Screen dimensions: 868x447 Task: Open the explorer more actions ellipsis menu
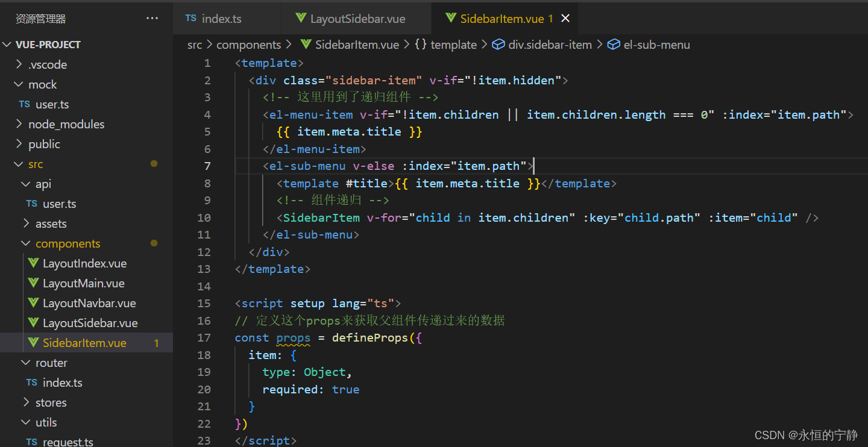[152, 19]
